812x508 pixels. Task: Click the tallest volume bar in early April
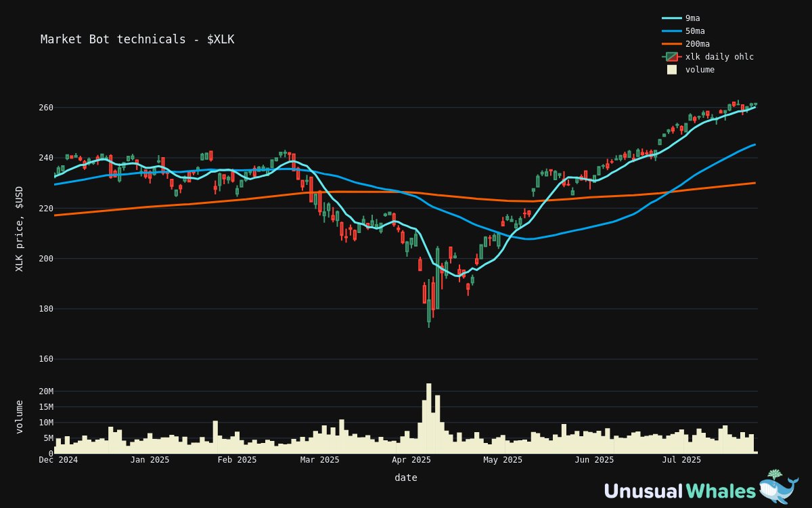(429, 419)
